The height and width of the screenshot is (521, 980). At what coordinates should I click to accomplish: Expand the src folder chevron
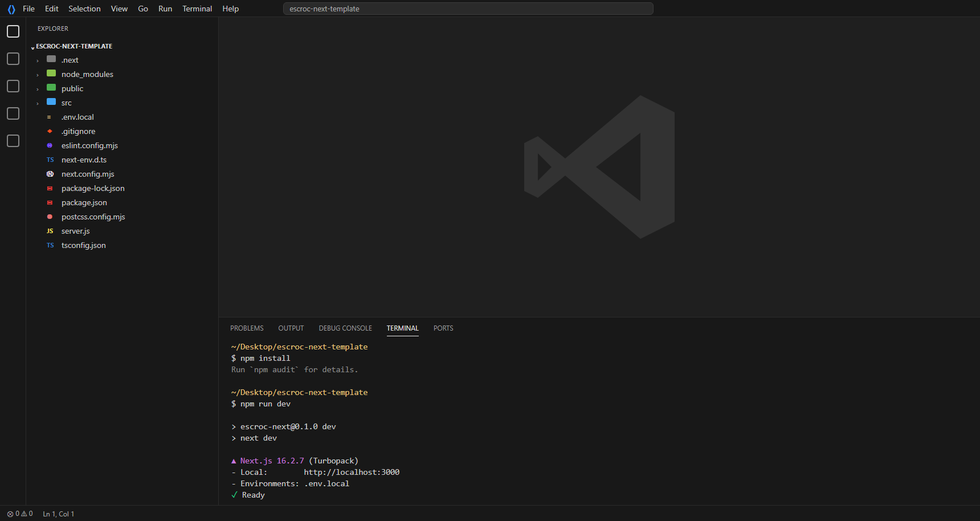38,103
